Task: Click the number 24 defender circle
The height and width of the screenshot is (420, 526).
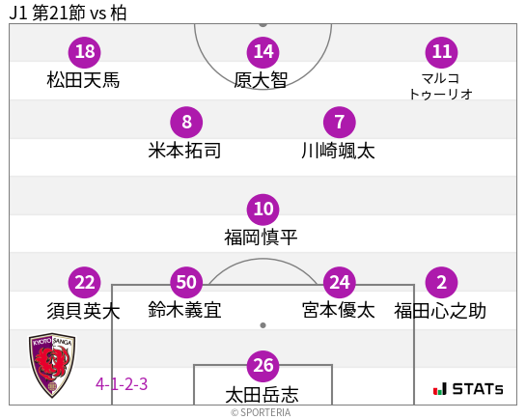Action: point(340,283)
